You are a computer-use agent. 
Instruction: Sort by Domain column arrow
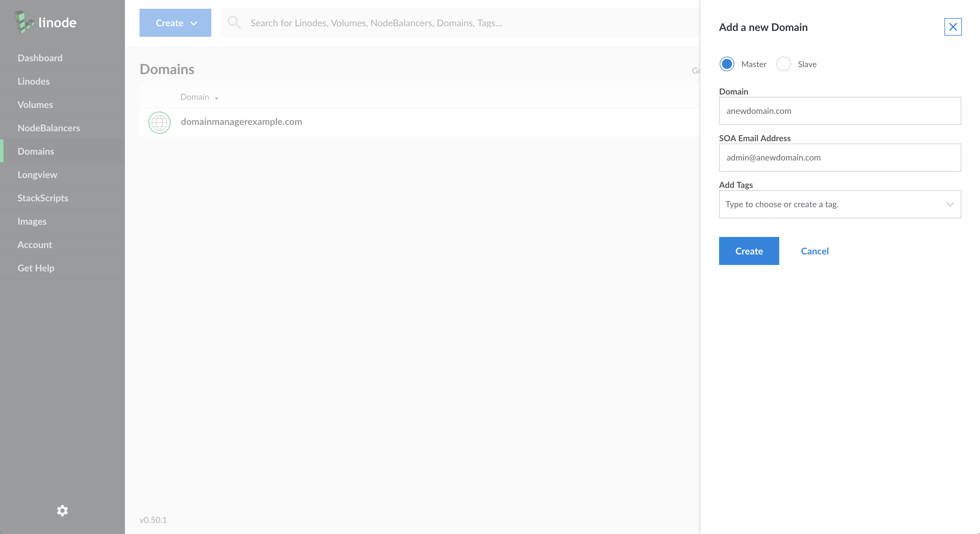click(x=217, y=98)
